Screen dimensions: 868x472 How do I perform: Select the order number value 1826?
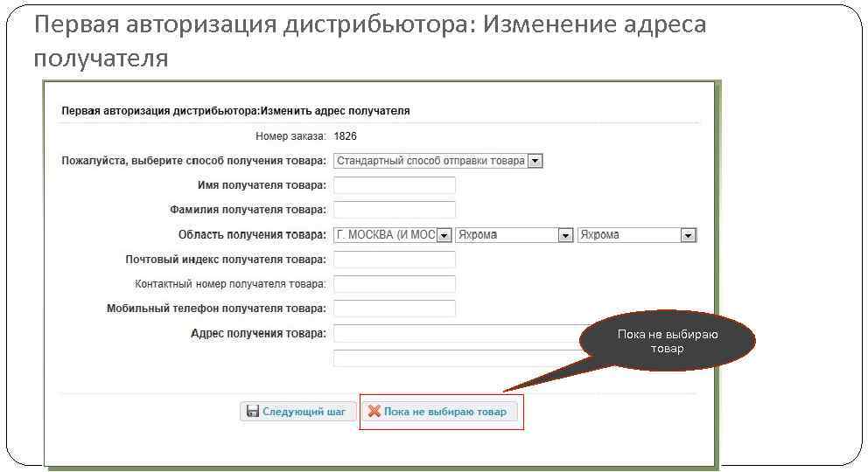(x=346, y=136)
